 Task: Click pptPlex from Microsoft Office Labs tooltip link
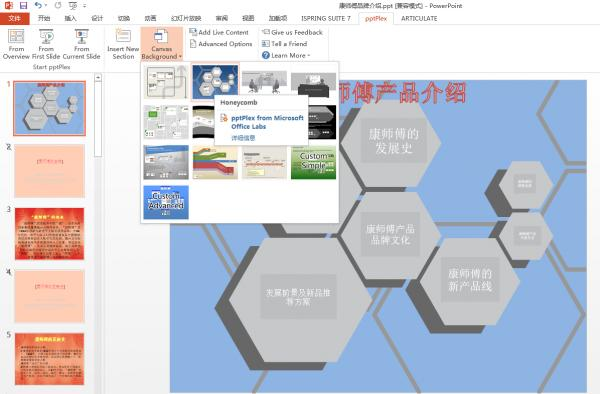click(267, 122)
